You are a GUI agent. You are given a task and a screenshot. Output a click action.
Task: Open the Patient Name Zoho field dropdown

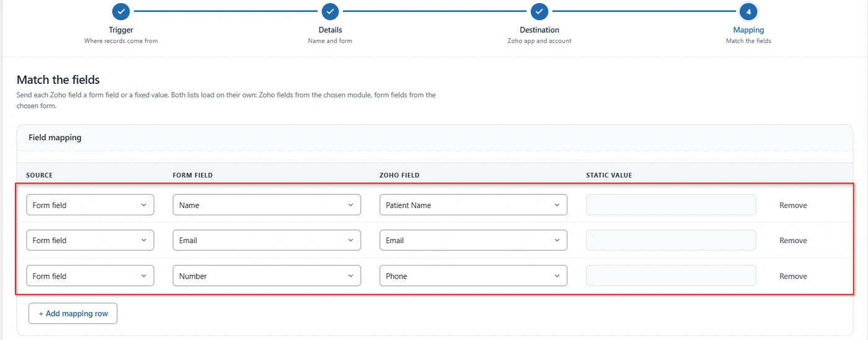pyautogui.click(x=473, y=205)
